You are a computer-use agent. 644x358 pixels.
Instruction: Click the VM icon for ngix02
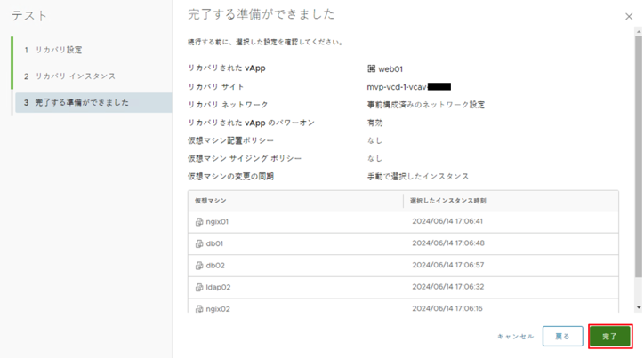(x=199, y=309)
